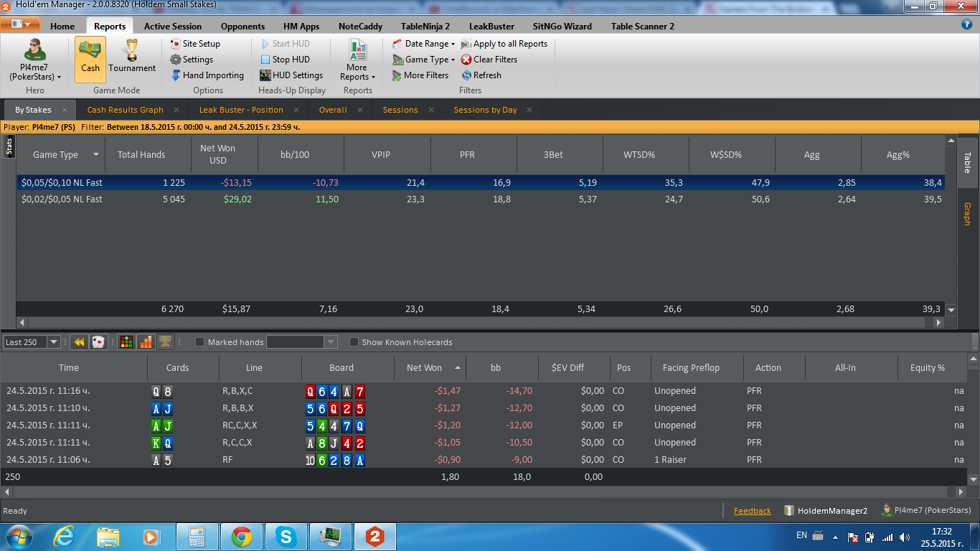Switch to Leak Buster - Position report tab

[241, 110]
